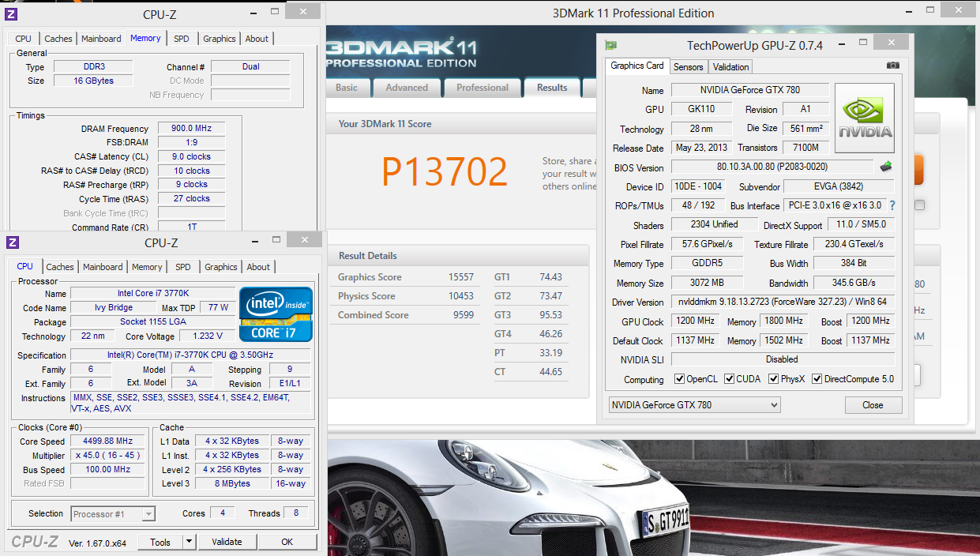Click the Core Voltage value 1.232 V

tap(208, 336)
